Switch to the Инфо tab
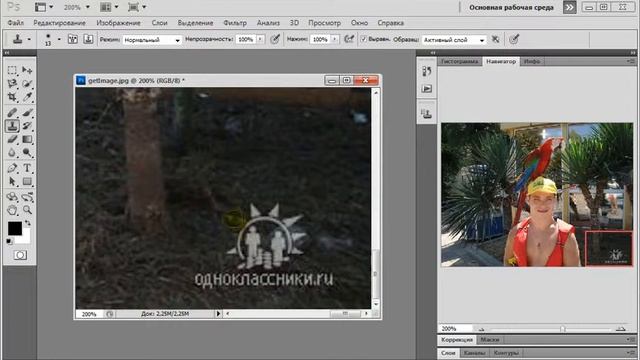The width and height of the screenshot is (640, 360). (532, 61)
